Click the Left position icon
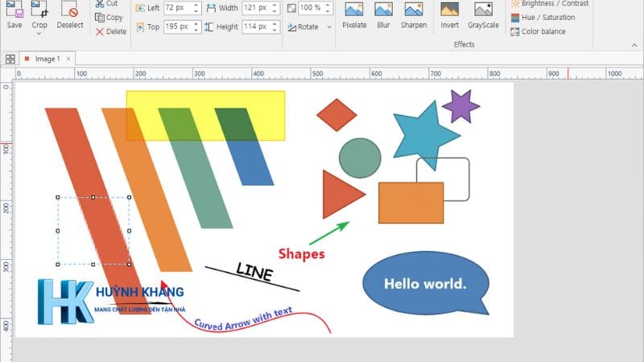 140,8
